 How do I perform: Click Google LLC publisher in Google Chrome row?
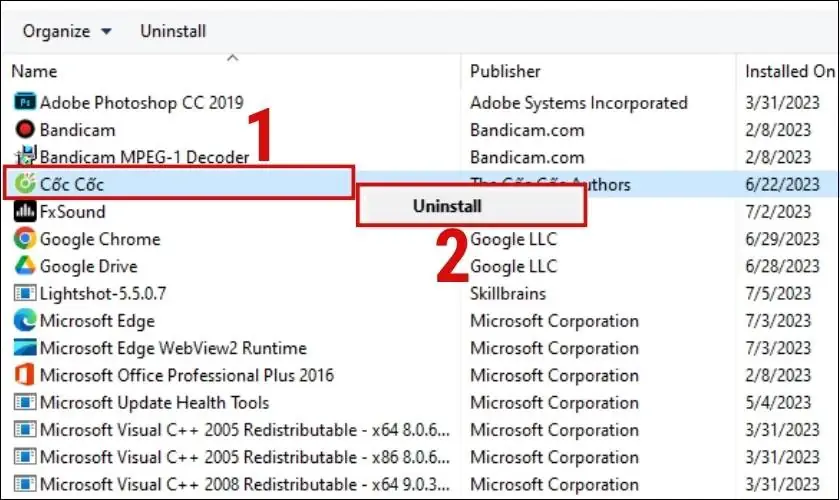point(513,239)
